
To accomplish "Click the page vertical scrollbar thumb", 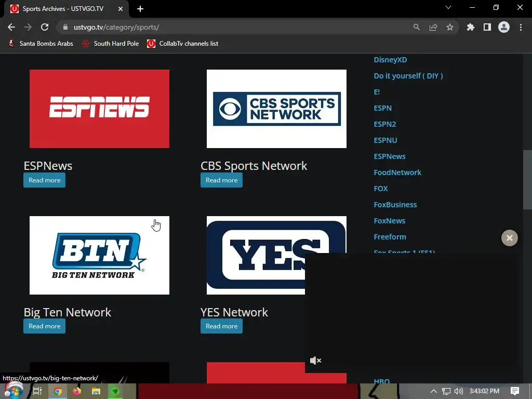I will pyautogui.click(x=527, y=180).
